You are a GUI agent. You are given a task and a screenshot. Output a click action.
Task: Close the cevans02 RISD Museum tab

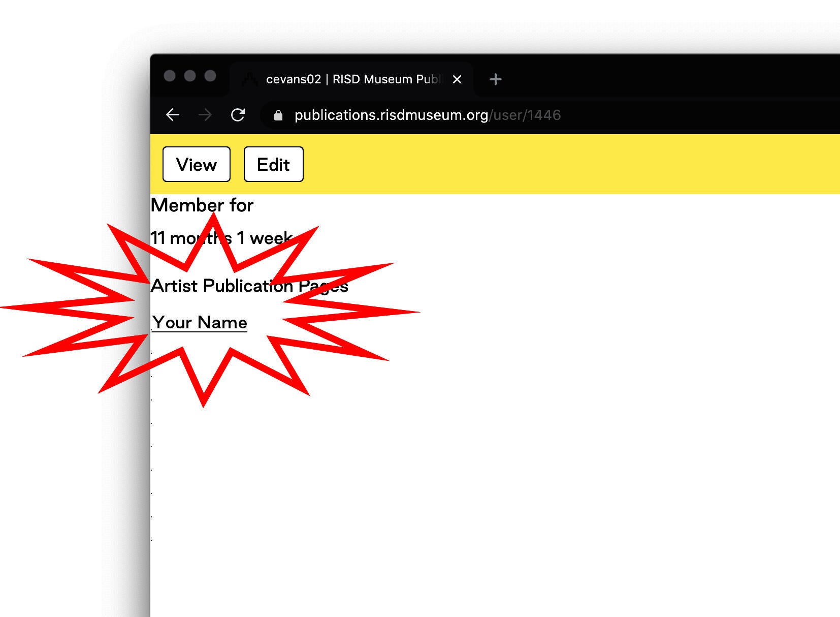click(457, 79)
